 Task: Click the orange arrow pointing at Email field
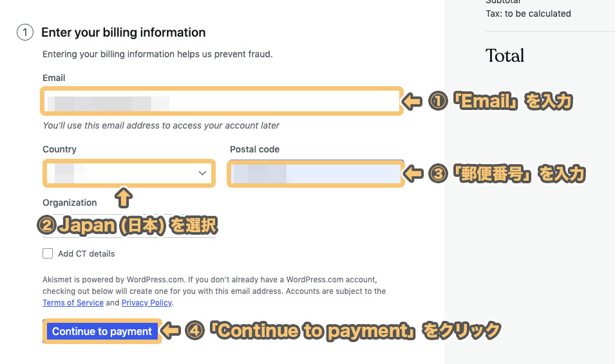[412, 101]
